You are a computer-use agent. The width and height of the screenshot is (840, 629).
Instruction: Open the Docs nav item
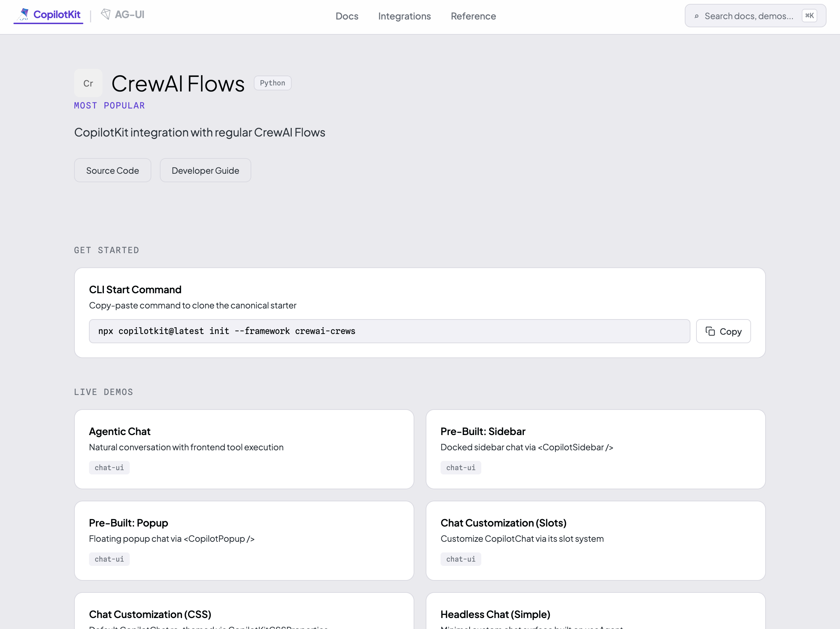pyautogui.click(x=347, y=16)
